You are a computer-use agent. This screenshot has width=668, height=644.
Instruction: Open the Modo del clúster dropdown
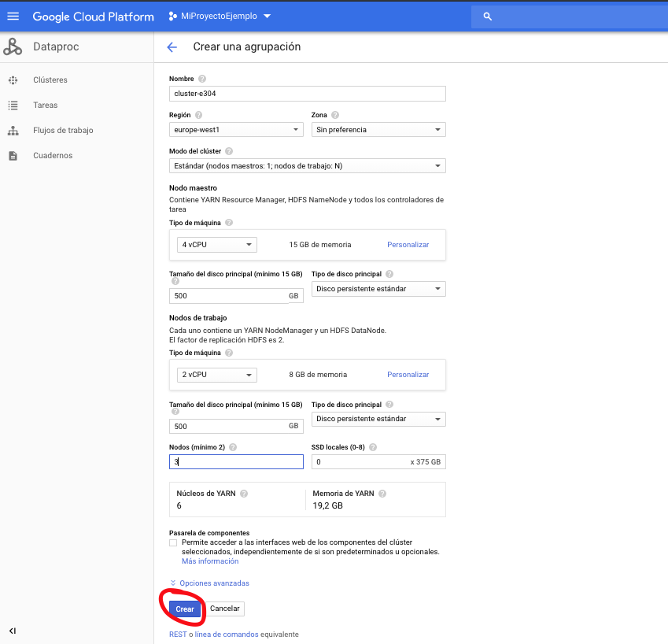[307, 166]
